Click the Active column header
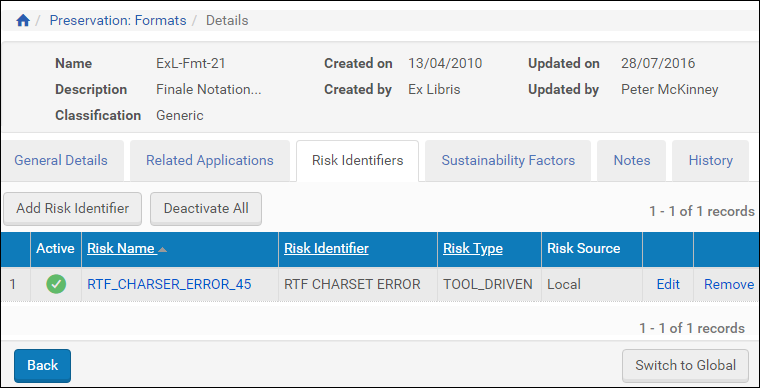 click(x=56, y=248)
